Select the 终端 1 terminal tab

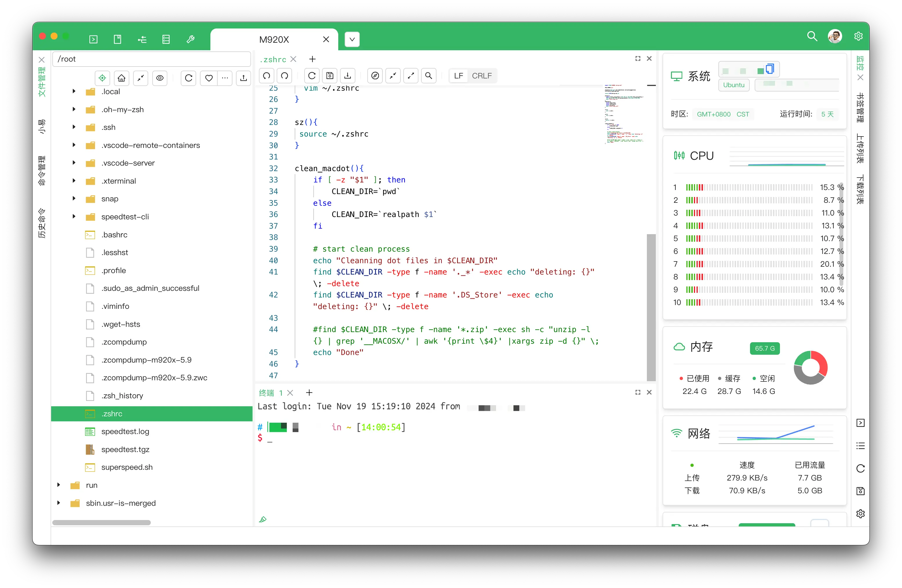coord(270,393)
